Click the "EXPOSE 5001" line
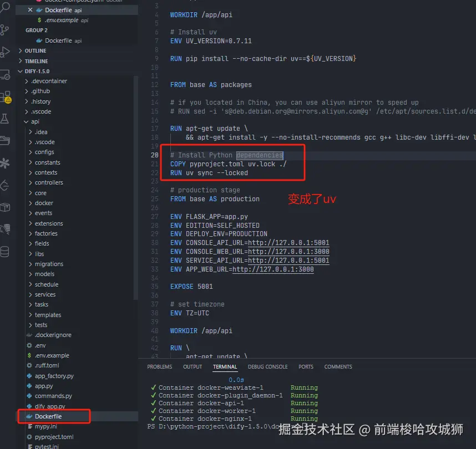The height and width of the screenshot is (449, 476). [191, 287]
